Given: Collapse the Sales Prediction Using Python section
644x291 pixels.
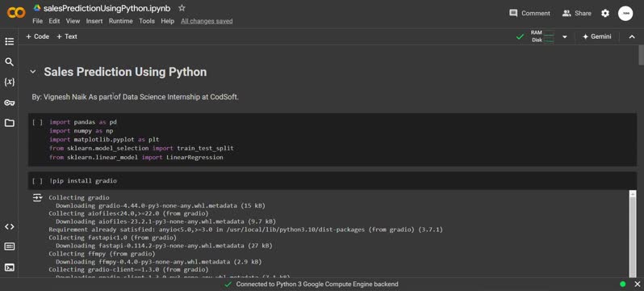Looking at the screenshot, I should [33, 72].
